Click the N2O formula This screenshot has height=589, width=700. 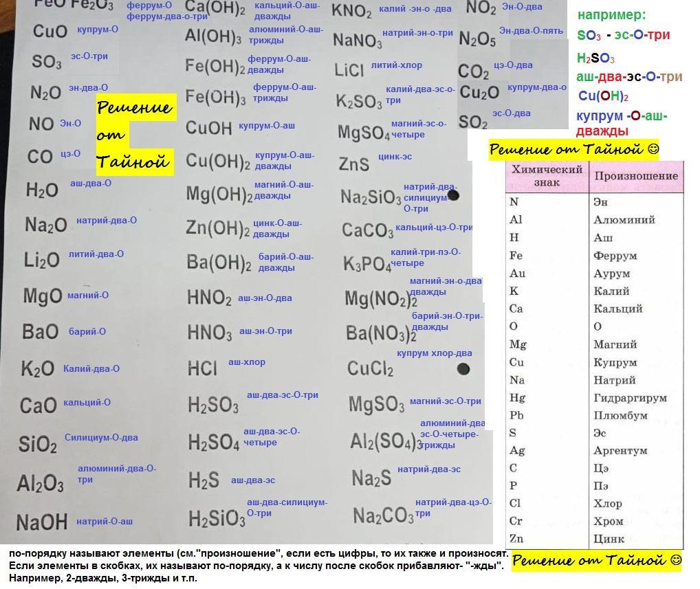(x=45, y=92)
